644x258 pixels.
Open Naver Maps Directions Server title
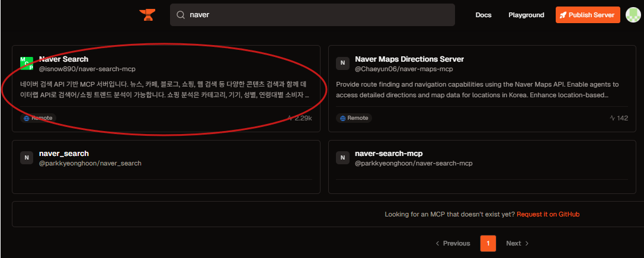tap(409, 59)
